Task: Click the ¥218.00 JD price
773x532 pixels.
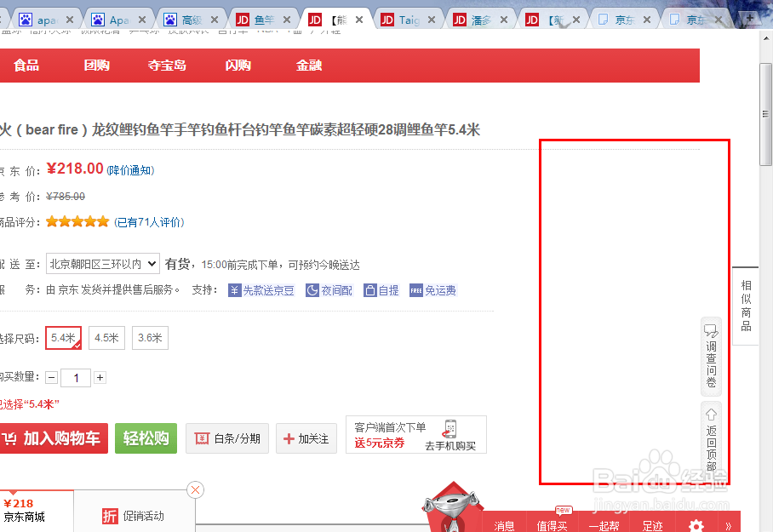Action: pos(75,169)
